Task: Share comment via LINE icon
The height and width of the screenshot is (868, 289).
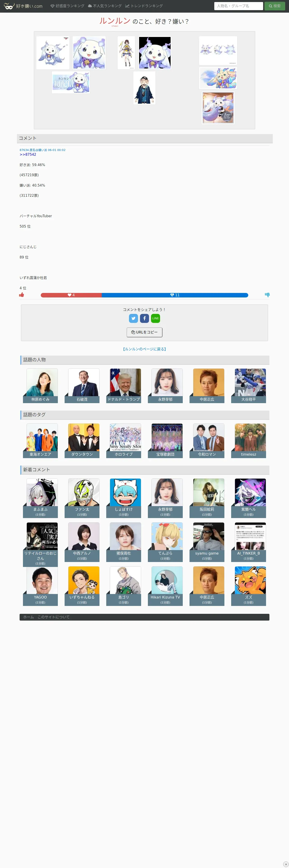Action: coord(156,318)
